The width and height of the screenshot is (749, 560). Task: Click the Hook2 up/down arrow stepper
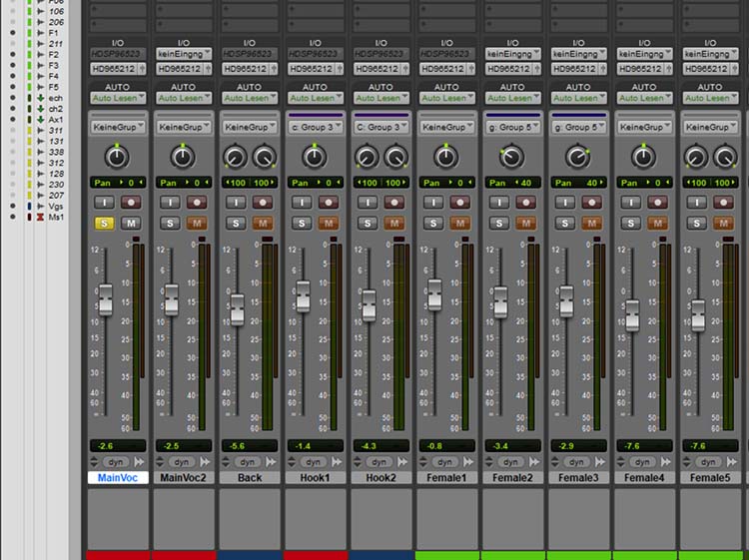(358, 462)
